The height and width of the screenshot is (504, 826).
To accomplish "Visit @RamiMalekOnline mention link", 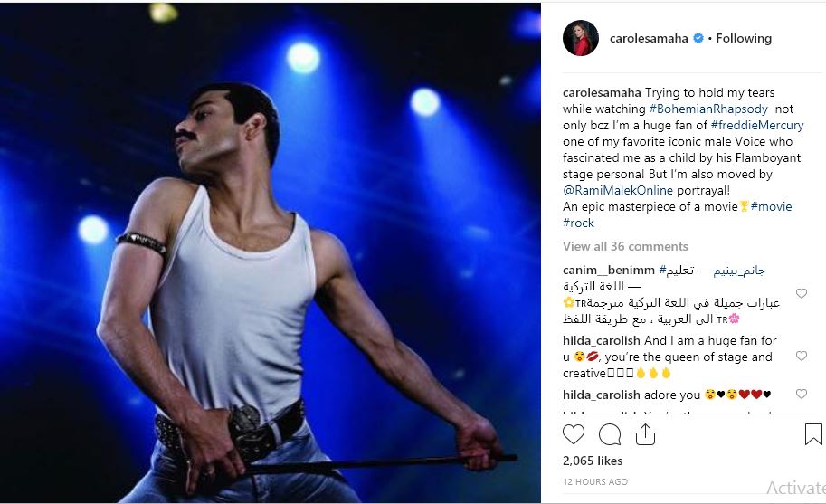I will [x=618, y=190].
